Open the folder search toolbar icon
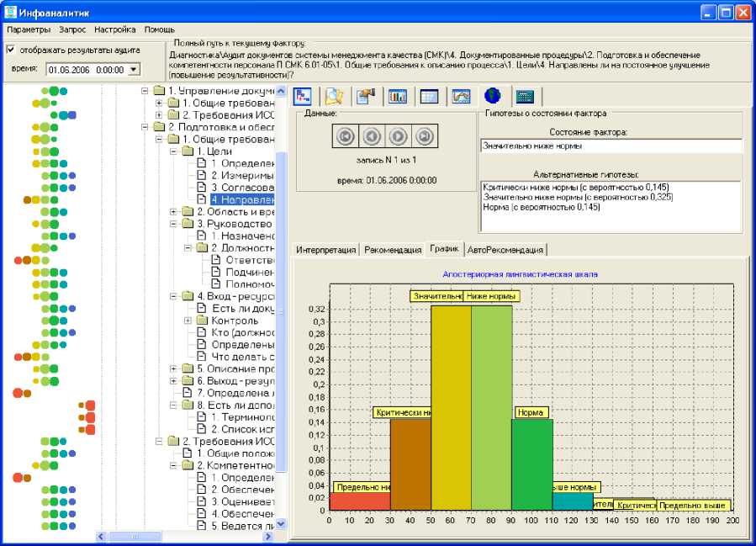756x546 pixels. pyautogui.click(x=335, y=96)
